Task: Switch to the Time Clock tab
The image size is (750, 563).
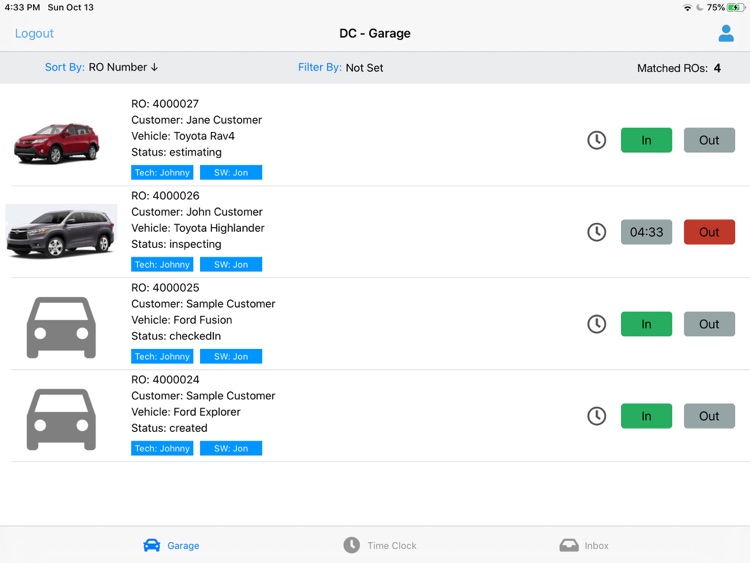Action: click(x=380, y=545)
